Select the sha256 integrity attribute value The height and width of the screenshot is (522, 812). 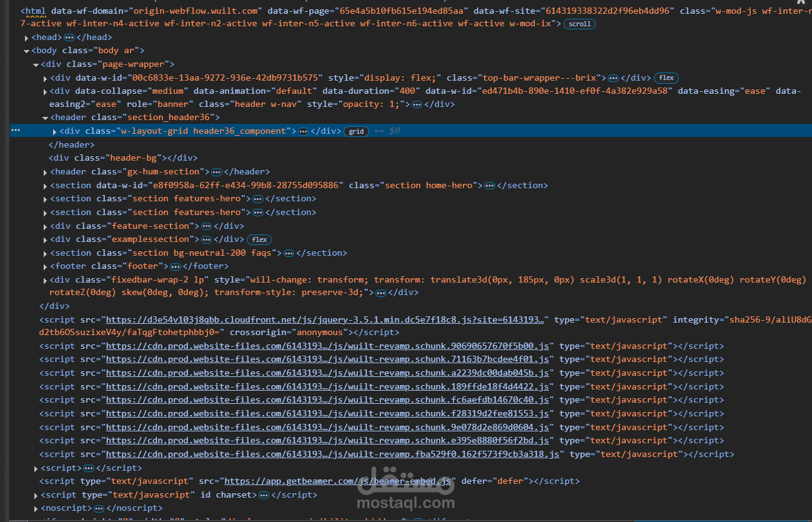click(425, 326)
